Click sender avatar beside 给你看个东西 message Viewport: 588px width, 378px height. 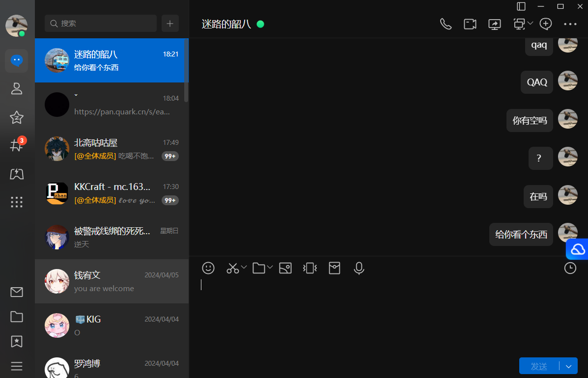pos(568,233)
